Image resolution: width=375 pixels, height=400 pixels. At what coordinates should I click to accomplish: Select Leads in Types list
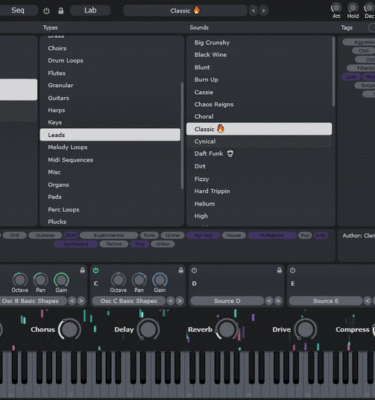[x=110, y=135]
